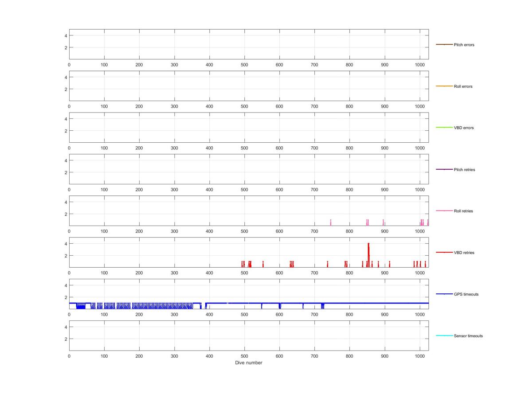This screenshot has width=532, height=394.
Task: Click tick label 800 under VBD retries plot
Action: [x=349, y=272]
